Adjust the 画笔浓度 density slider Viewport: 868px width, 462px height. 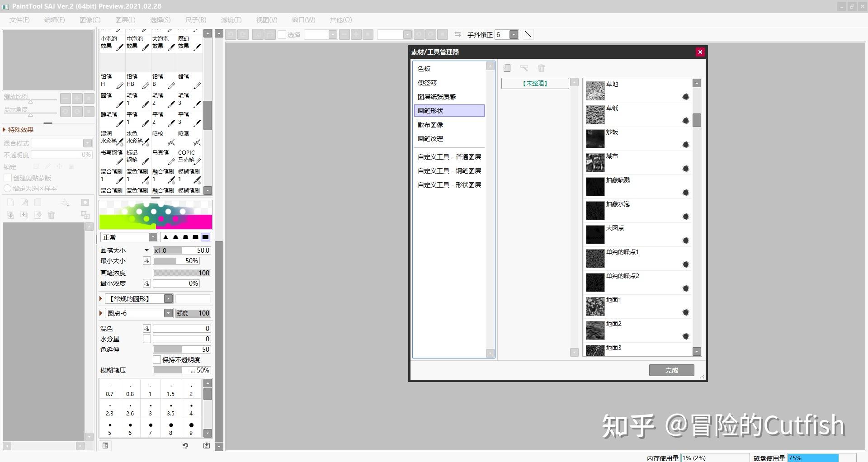pyautogui.click(x=181, y=273)
